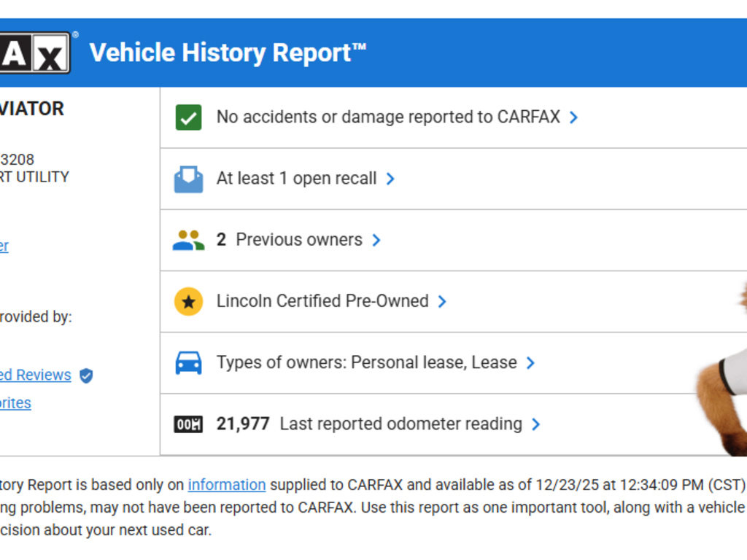Click the CARFAX logo in the header
Image resolution: width=747 pixels, height=560 pixels.
pyautogui.click(x=35, y=52)
